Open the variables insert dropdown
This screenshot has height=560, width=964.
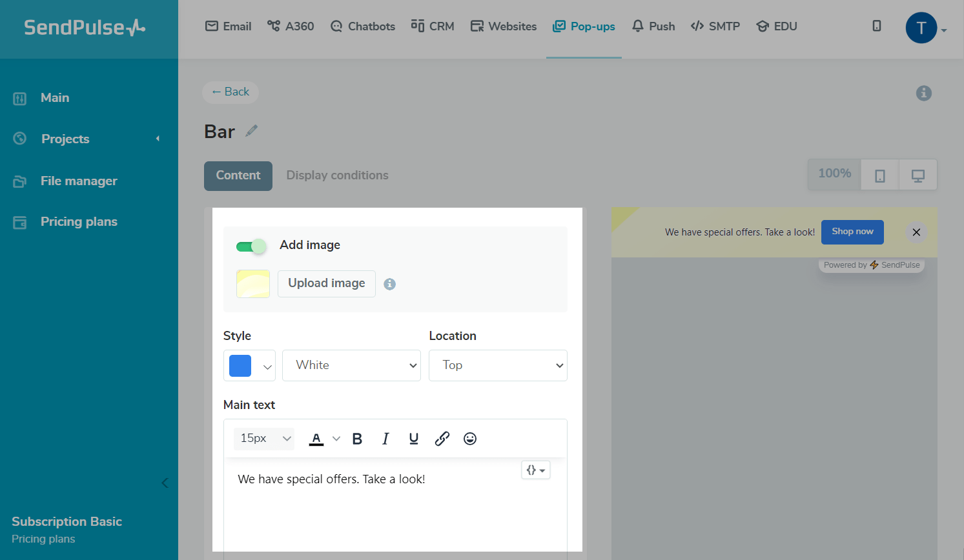(536, 470)
